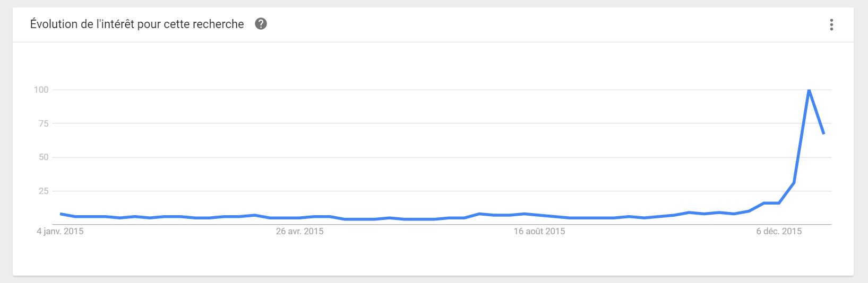Click the chart title 'Évolution de l'intérêt pour cette recherche'

[137, 24]
